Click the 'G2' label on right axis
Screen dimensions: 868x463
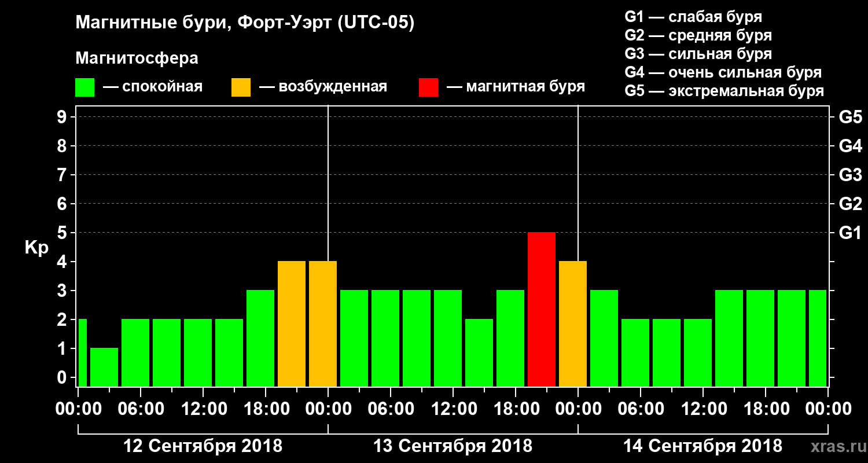coord(850,204)
